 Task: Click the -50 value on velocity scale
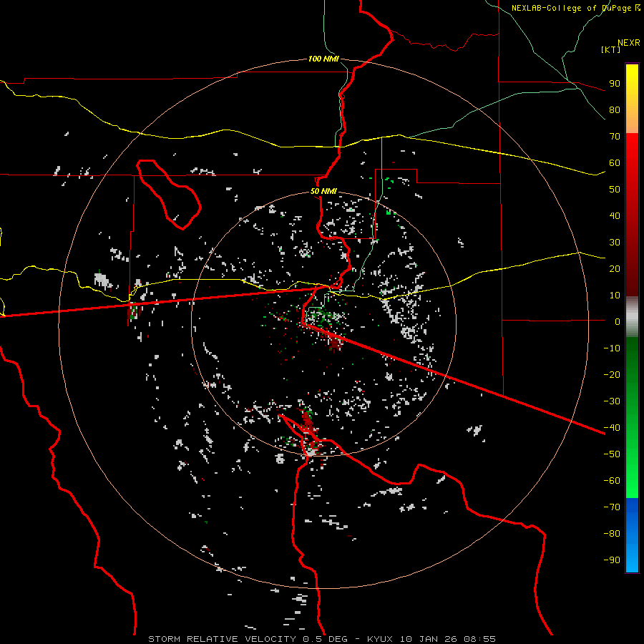coord(612,454)
